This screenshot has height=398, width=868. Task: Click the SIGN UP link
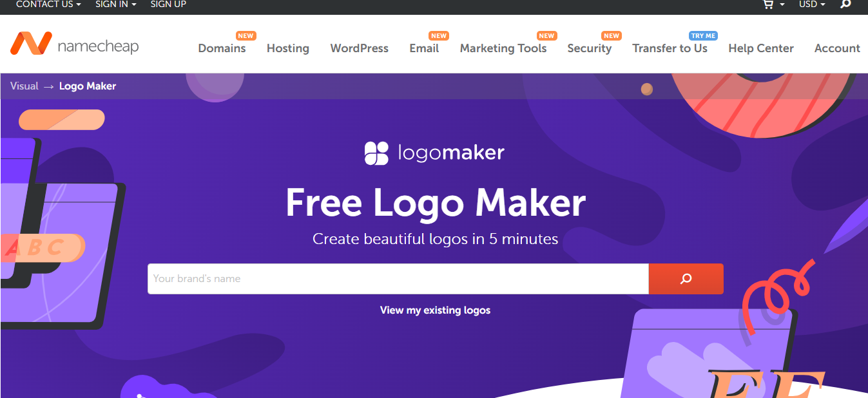168,5
